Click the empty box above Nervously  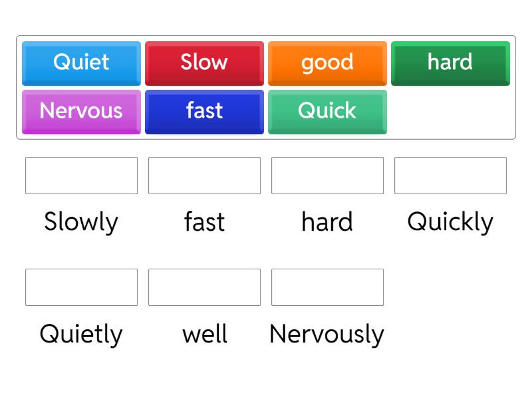tap(327, 287)
